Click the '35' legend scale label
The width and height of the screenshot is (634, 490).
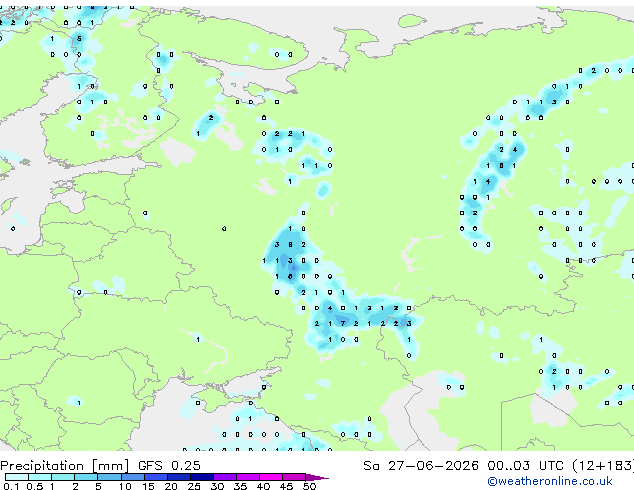tap(240, 486)
